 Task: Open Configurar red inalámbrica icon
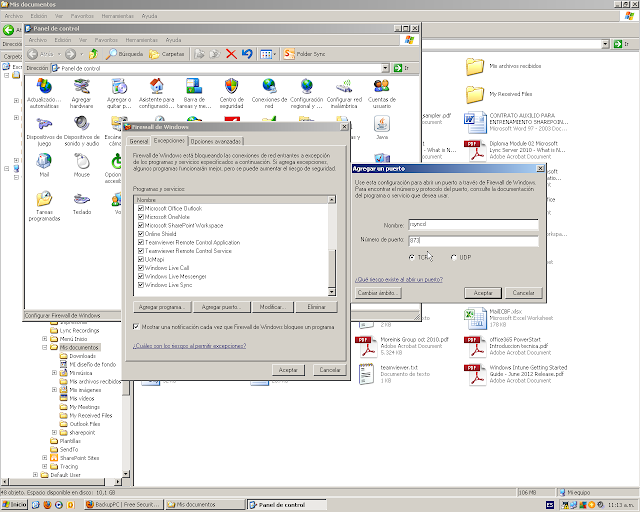tap(344, 93)
